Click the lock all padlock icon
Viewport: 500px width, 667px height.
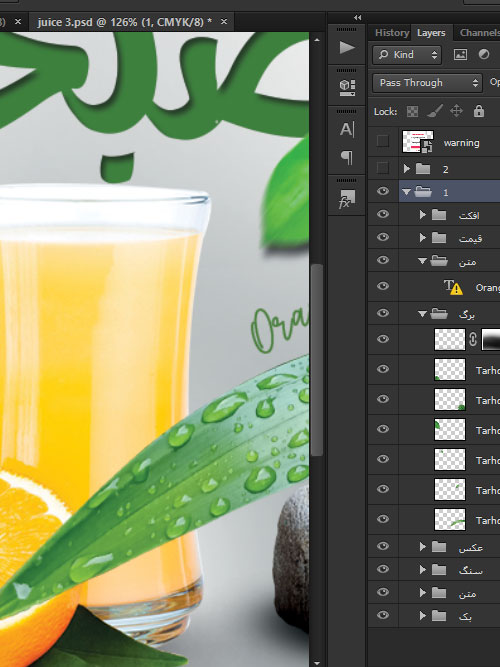point(479,111)
